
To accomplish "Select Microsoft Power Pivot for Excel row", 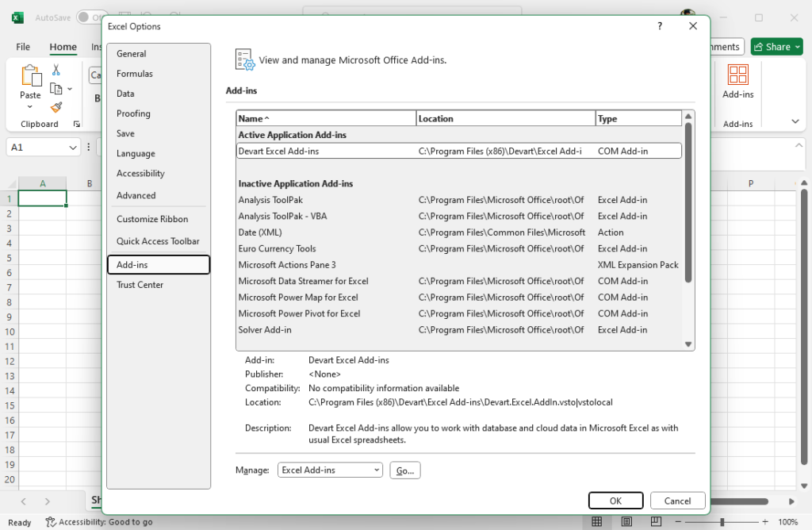I will point(459,313).
